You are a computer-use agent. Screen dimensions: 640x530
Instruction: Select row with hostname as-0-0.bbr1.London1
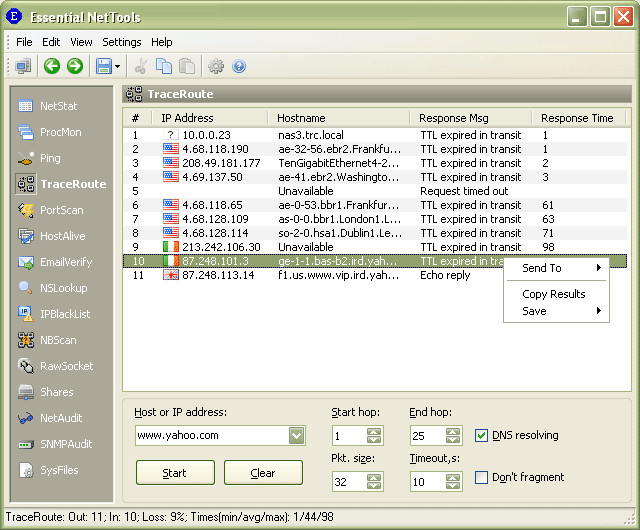[375, 219]
